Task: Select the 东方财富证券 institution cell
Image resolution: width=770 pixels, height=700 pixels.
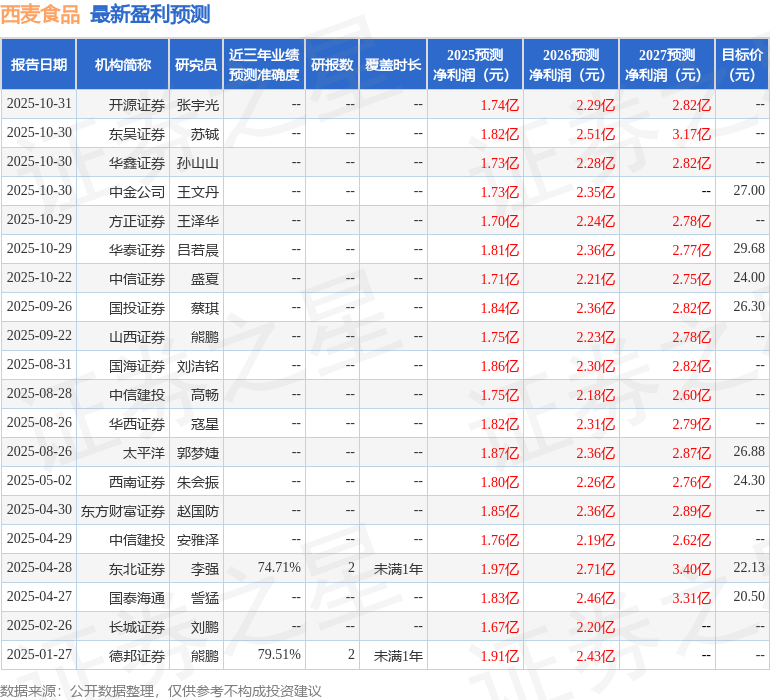Action: click(x=123, y=511)
